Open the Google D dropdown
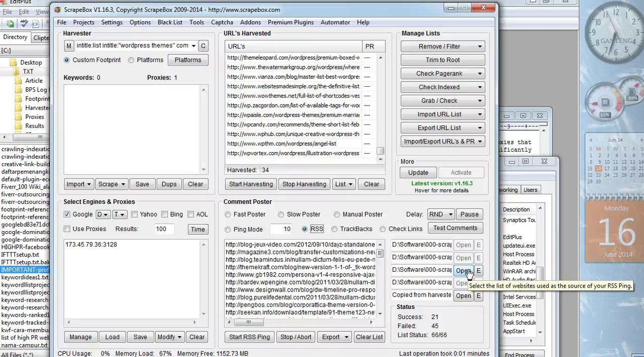Image resolution: width=644 pixels, height=357 pixels. click(x=103, y=214)
